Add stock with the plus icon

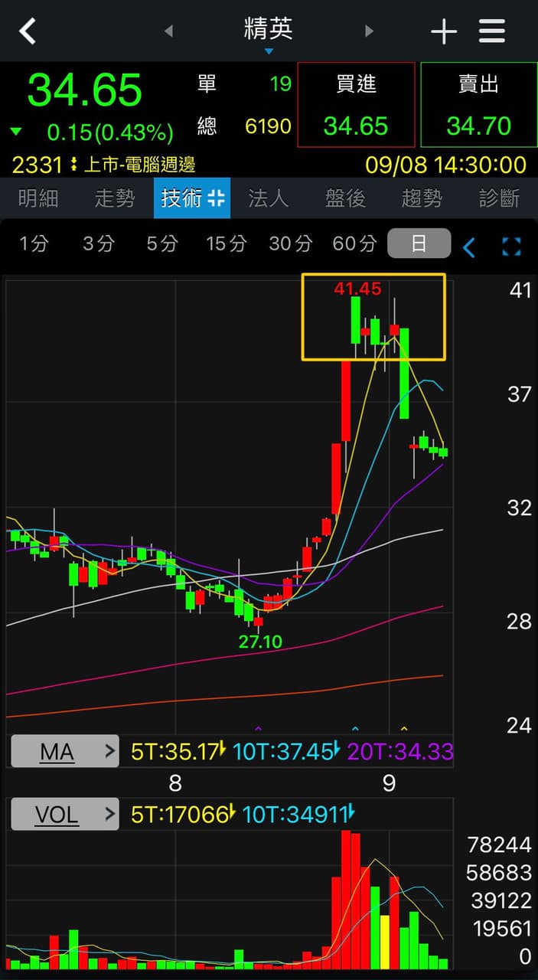pos(444,31)
